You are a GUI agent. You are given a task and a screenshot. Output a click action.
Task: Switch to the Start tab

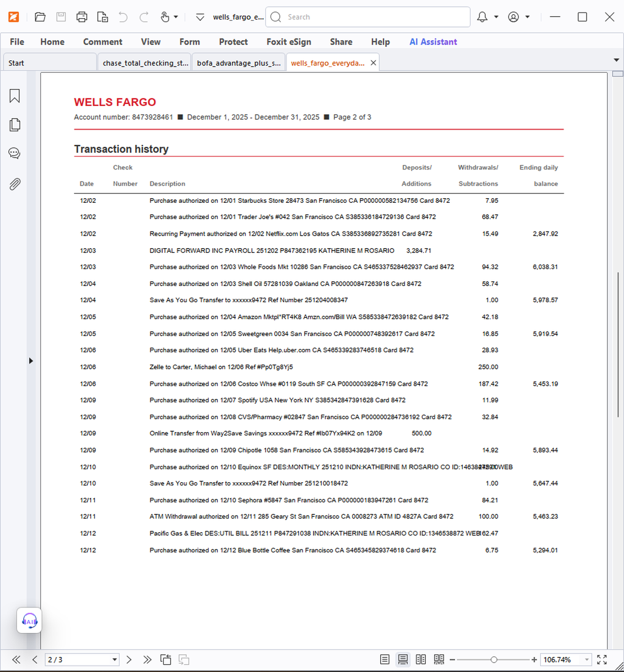click(x=50, y=63)
